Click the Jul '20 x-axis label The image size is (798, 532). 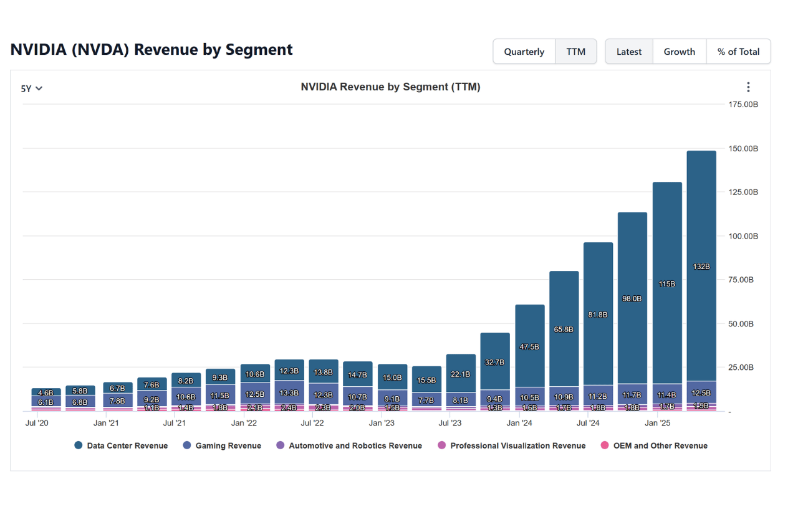pos(37,423)
